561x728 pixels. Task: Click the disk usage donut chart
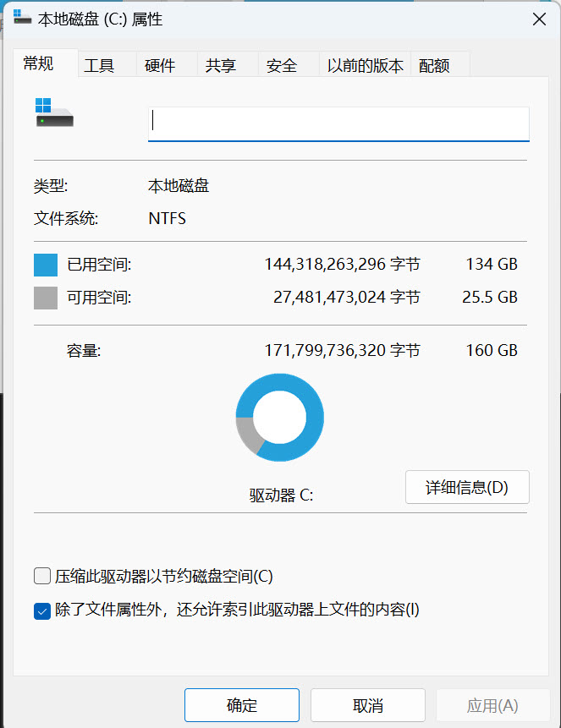[x=280, y=417]
